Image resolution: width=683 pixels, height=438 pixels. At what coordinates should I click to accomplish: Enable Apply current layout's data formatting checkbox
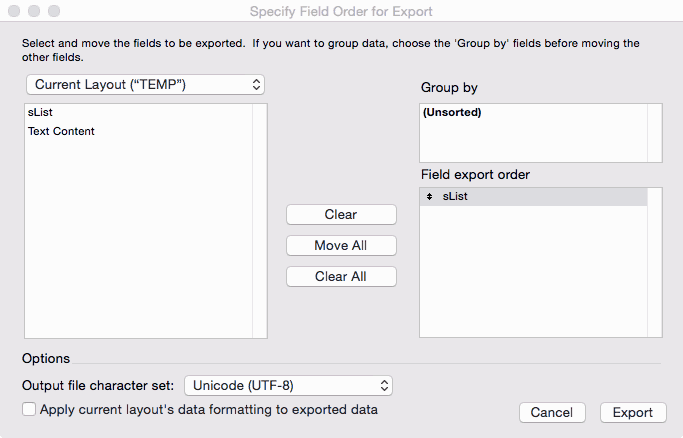point(29,409)
